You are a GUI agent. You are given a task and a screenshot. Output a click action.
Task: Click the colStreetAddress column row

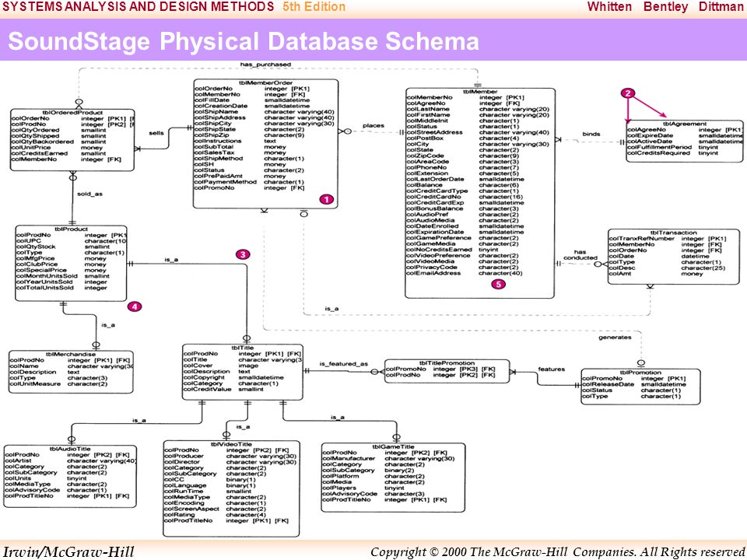tap(478, 132)
